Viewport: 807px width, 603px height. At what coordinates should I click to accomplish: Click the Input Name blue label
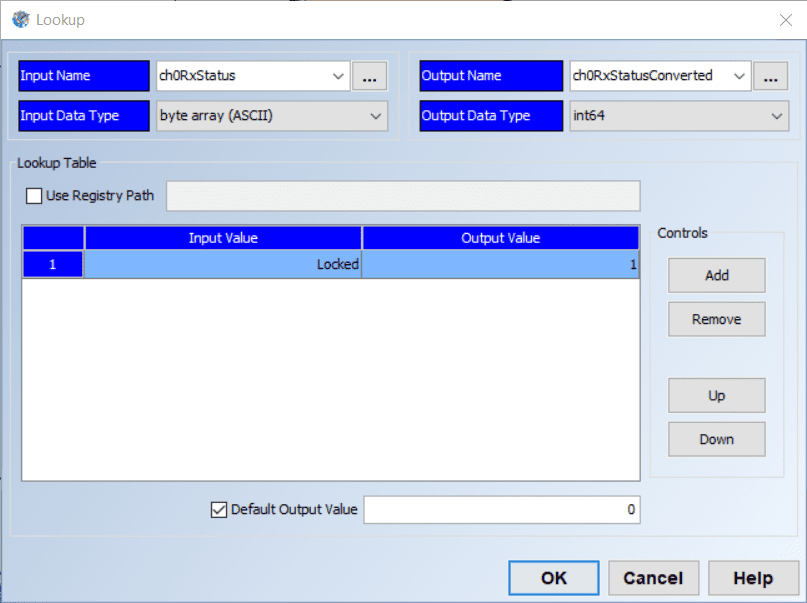(x=84, y=76)
